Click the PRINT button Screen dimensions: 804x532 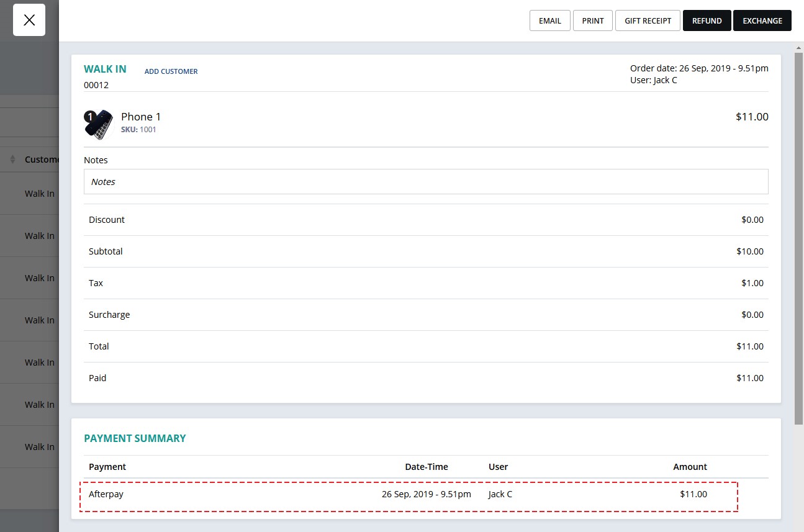(593, 20)
